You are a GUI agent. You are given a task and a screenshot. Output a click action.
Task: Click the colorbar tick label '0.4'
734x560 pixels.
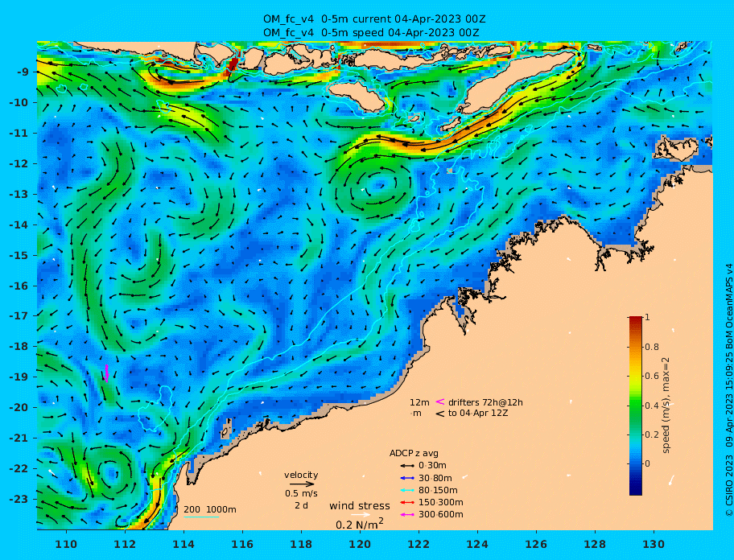(652, 406)
